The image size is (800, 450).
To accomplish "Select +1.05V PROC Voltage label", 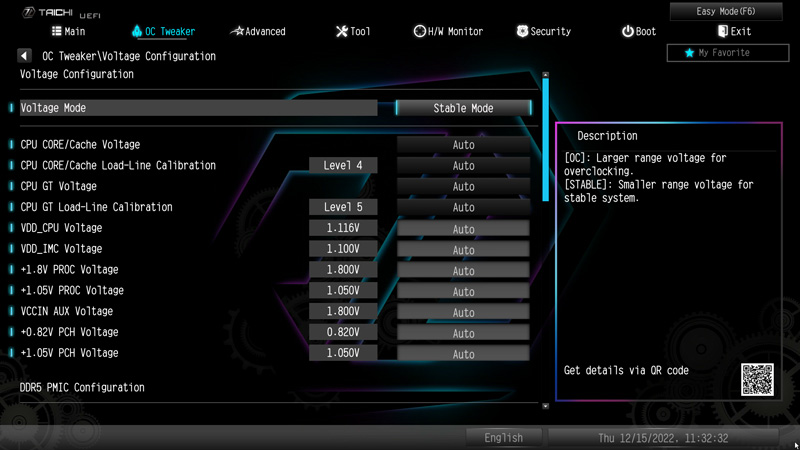I will pyautogui.click(x=72, y=290).
